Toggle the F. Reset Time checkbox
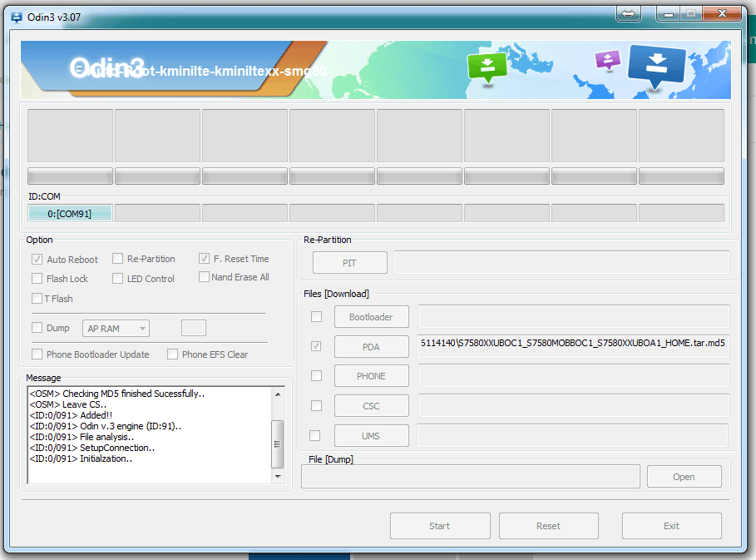 coord(204,259)
